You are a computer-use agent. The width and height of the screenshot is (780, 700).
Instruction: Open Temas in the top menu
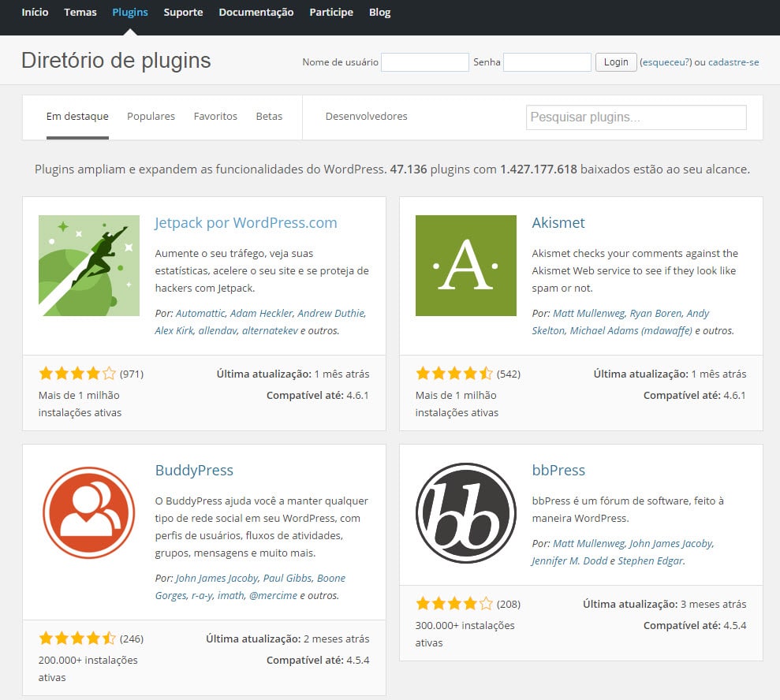pos(80,13)
